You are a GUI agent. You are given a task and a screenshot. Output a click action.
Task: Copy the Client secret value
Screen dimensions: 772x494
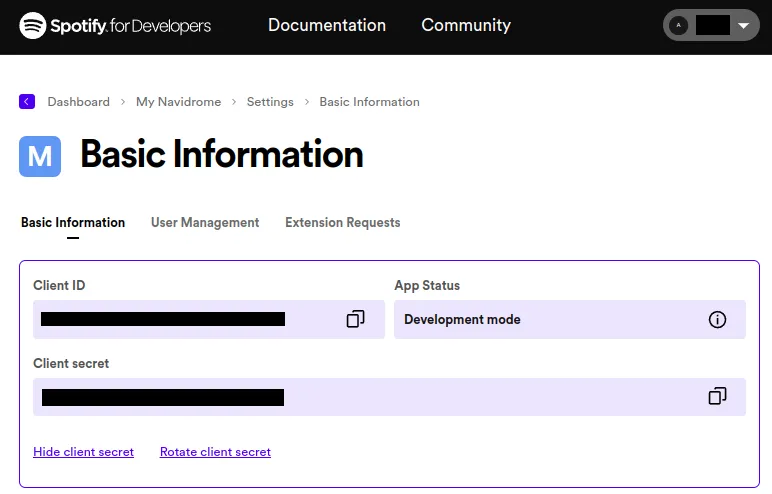(717, 397)
